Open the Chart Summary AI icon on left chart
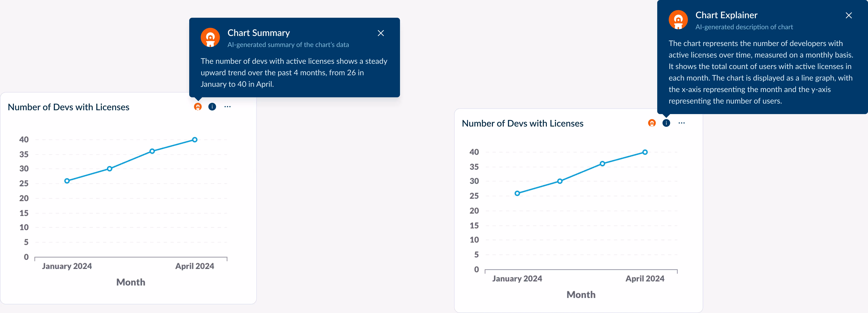868x313 pixels. pyautogui.click(x=198, y=107)
